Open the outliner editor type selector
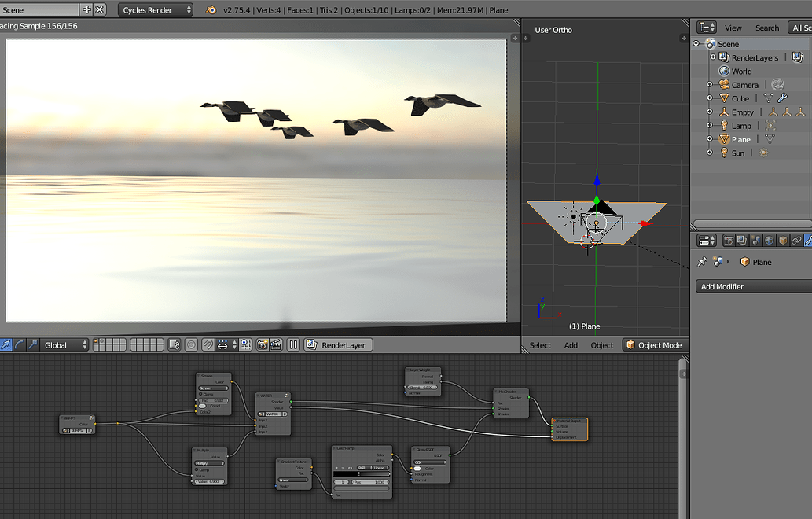Viewport: 812px width, 519px height. click(707, 28)
